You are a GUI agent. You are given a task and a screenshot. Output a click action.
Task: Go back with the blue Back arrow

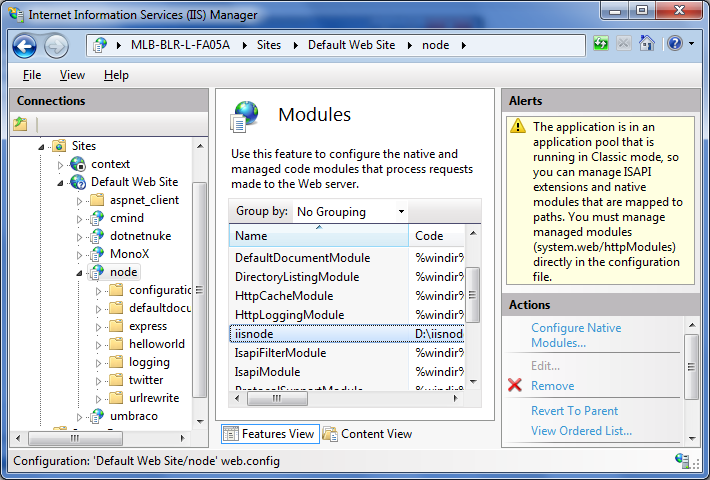pyautogui.click(x=24, y=46)
